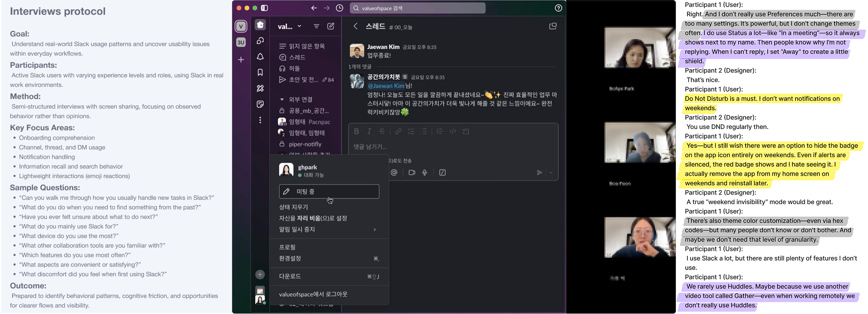Open the Home tab in the Slack rail
The height and width of the screenshot is (314, 868).
point(260,25)
